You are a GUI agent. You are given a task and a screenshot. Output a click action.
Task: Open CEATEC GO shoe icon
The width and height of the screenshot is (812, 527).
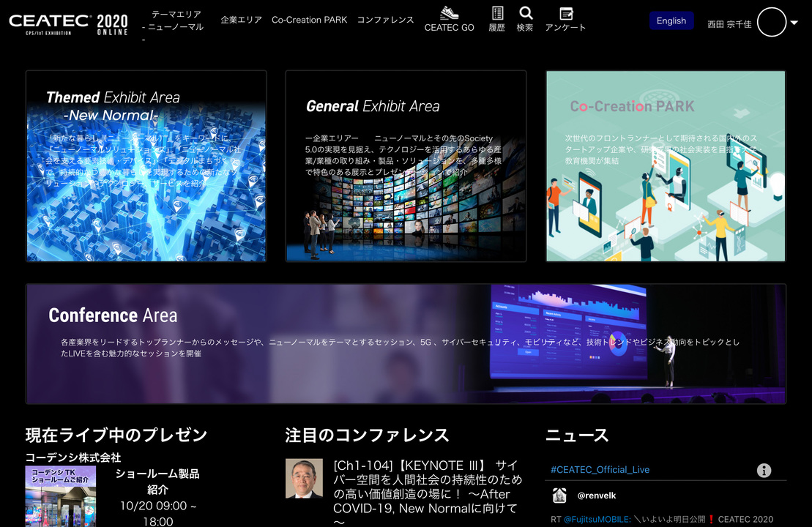coord(449,14)
